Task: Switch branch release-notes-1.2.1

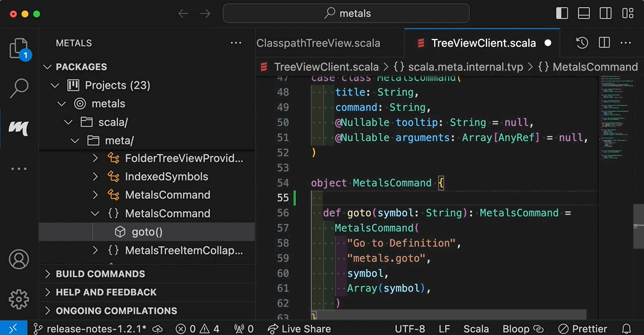Action: 90,329
